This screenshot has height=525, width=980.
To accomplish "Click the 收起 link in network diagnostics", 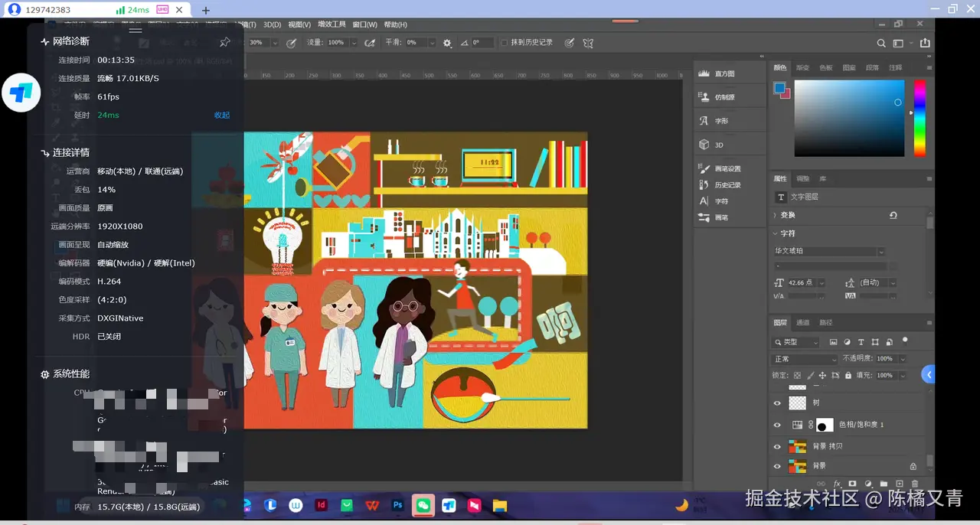I will click(221, 116).
